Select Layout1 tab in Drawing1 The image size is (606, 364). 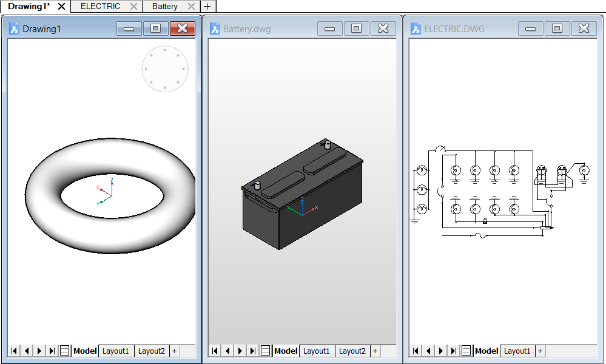click(116, 351)
